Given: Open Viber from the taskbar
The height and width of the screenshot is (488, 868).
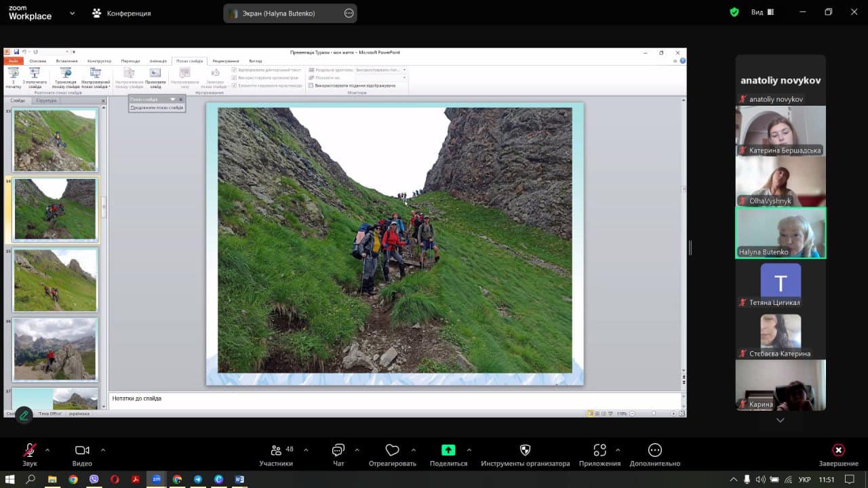Looking at the screenshot, I should (x=94, y=479).
